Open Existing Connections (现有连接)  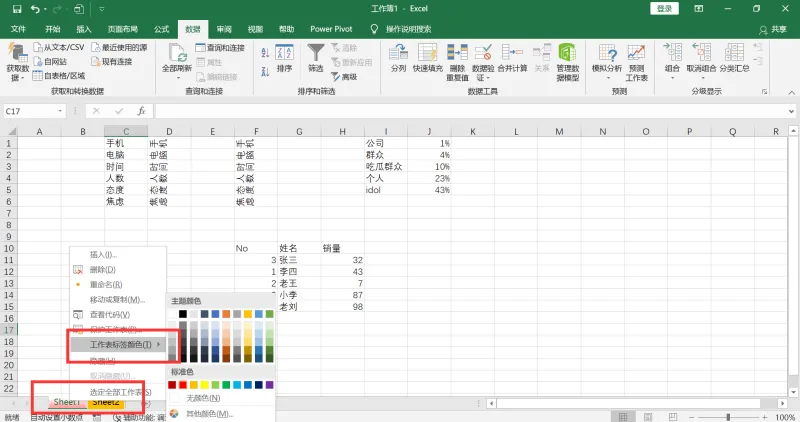coord(112,61)
